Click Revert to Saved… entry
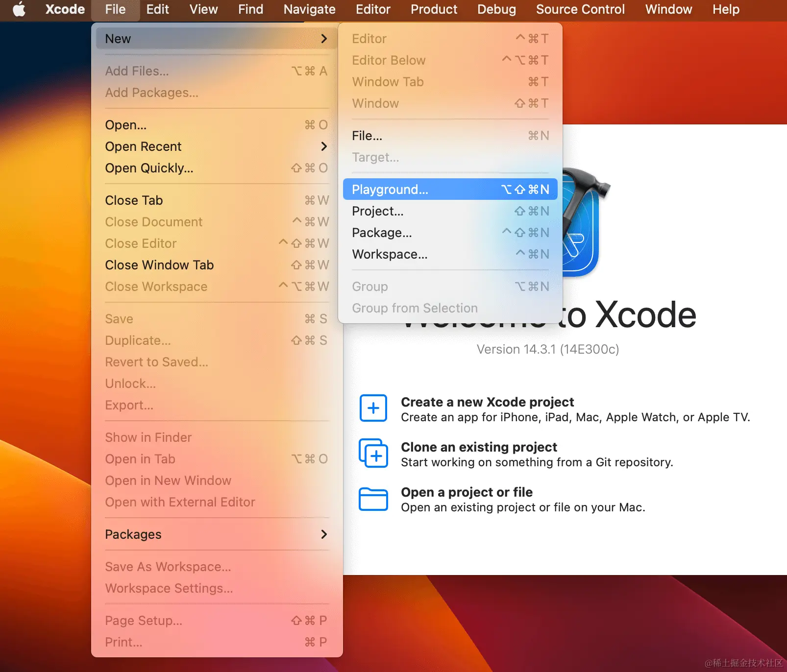This screenshot has height=672, width=787. point(217,362)
